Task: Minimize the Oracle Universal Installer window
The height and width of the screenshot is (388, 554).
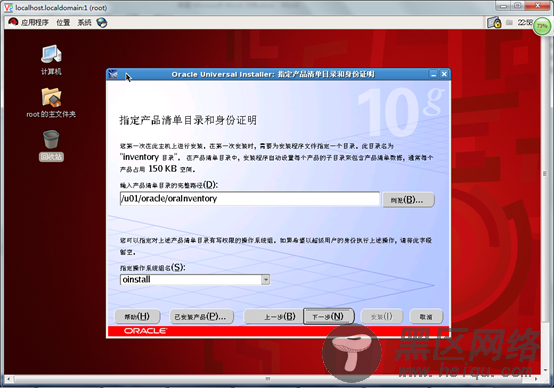Action: [433, 74]
